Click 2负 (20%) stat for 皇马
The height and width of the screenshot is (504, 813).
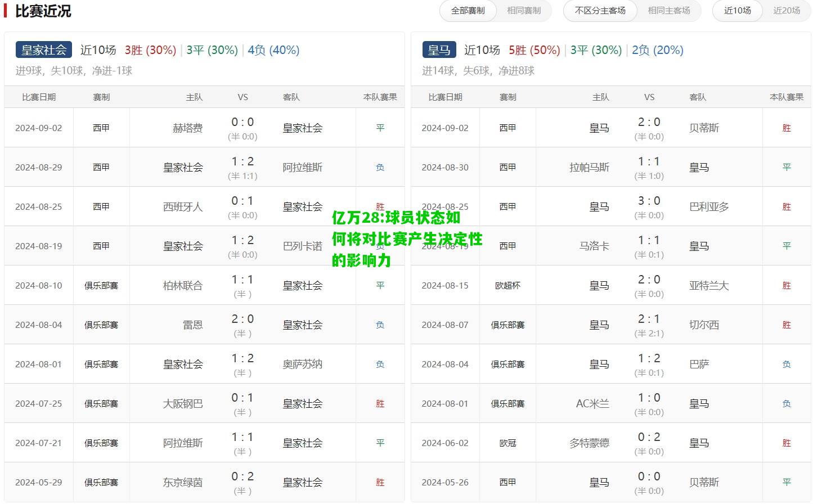coord(658,50)
